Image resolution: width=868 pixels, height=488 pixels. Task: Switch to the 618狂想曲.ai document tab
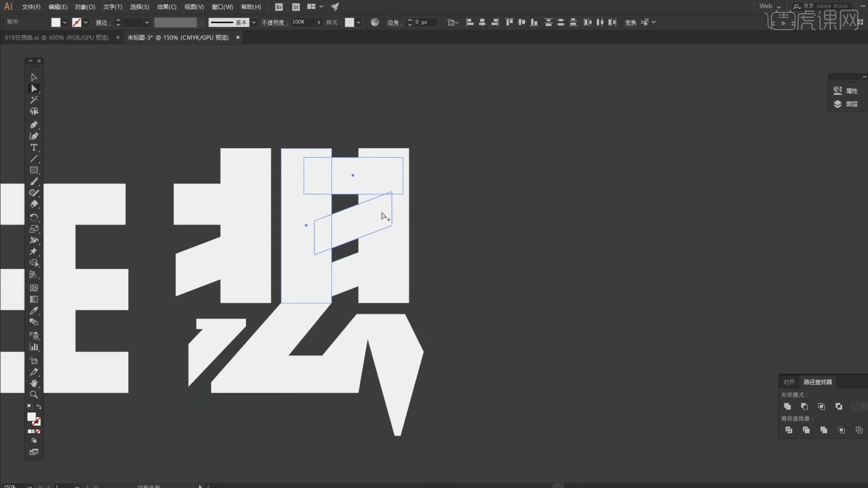pyautogui.click(x=57, y=38)
